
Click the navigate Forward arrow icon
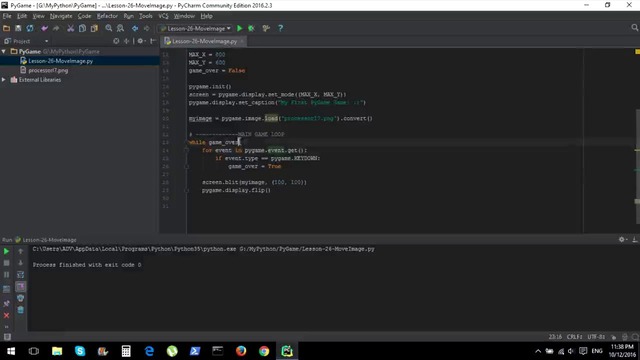click(x=147, y=28)
